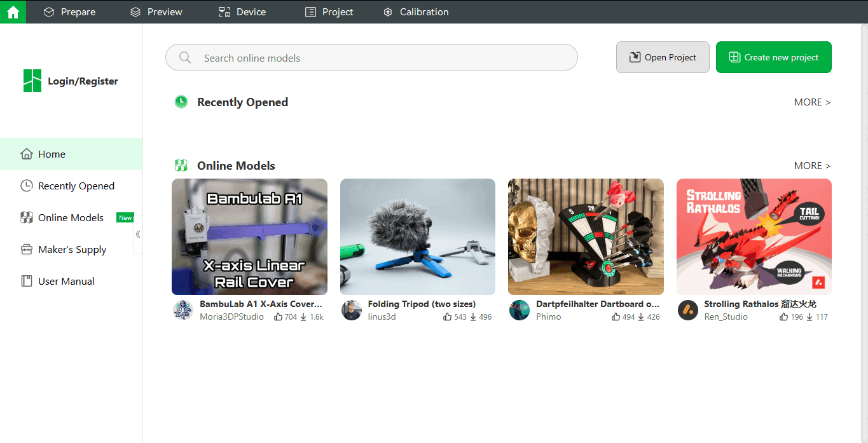
Task: Click the Ren_Studio author name
Action: [726, 317]
